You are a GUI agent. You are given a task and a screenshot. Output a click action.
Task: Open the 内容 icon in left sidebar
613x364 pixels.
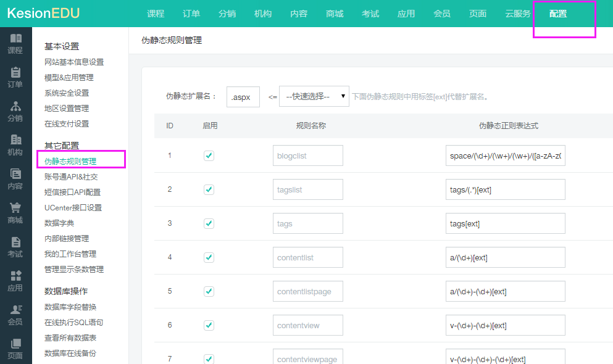15,175
